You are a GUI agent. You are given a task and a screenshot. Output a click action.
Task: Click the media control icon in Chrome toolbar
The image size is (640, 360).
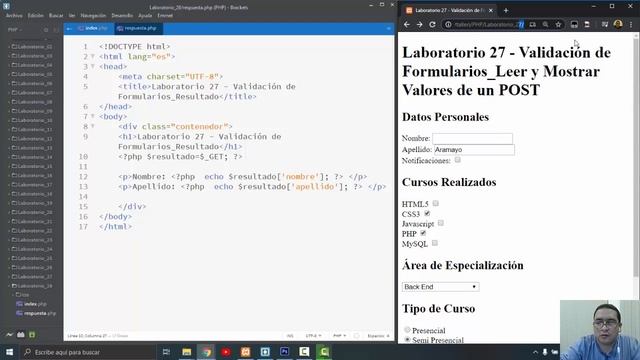[605, 24]
